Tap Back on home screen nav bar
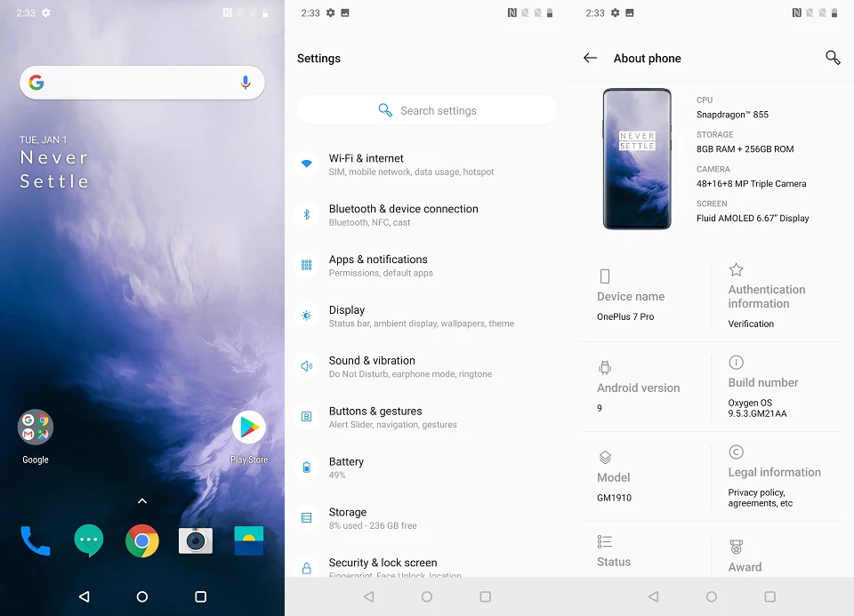 click(84, 596)
